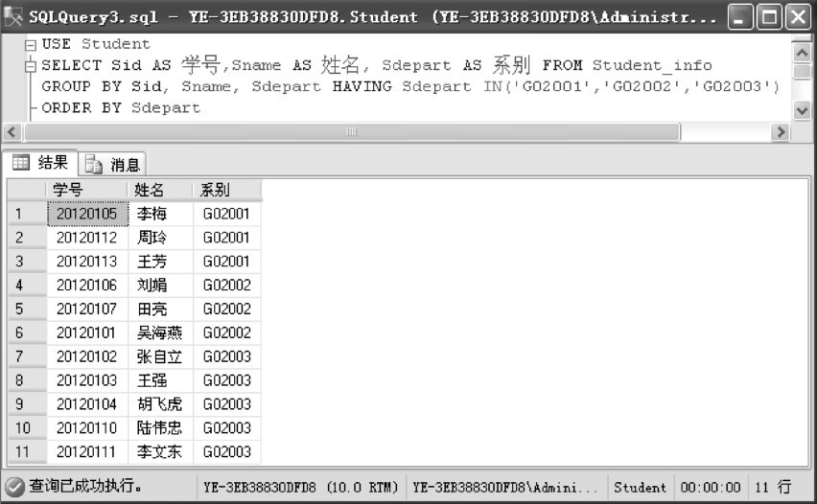
Task: Minimize the SQLQuery3.sql window
Action: click(x=739, y=17)
